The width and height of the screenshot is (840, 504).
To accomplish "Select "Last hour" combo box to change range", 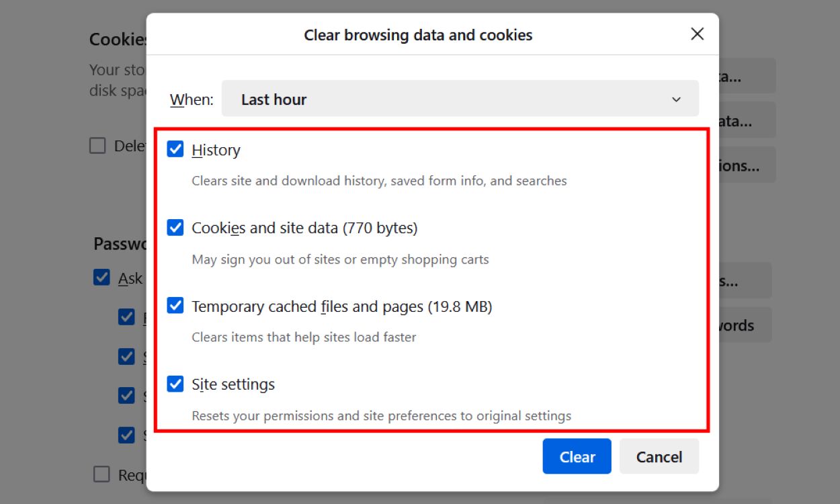I will tap(461, 99).
